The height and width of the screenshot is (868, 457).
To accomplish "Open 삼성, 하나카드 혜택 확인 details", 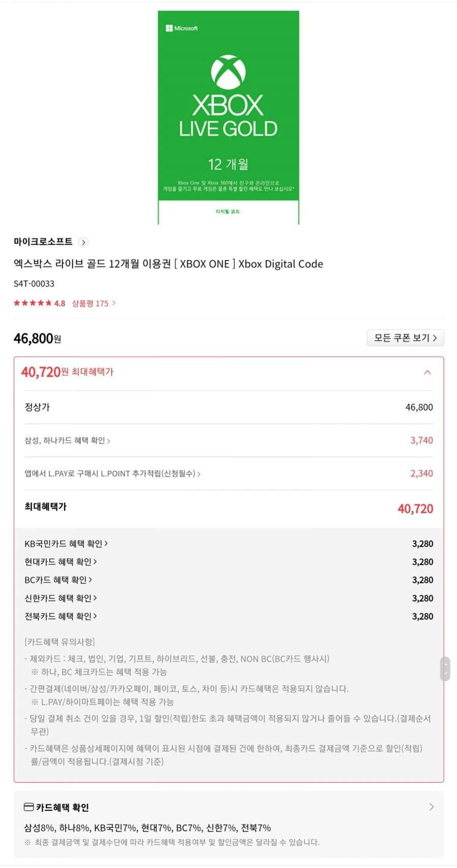I will 68,440.
